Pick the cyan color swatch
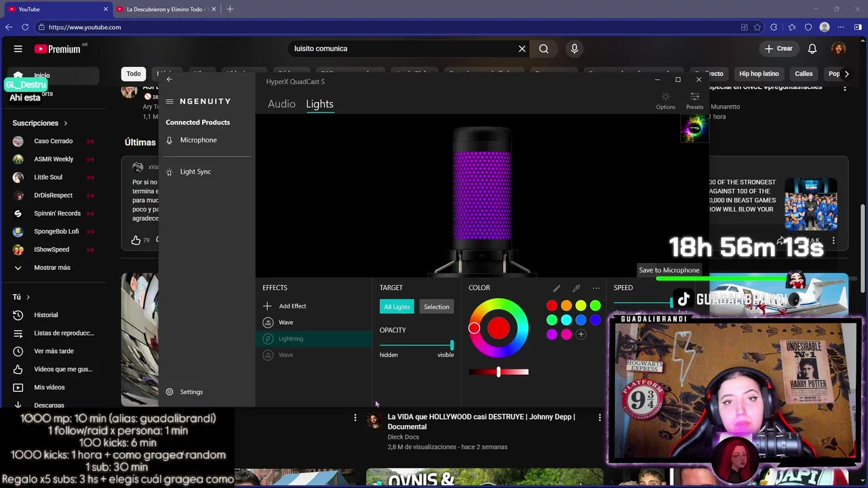This screenshot has width=868, height=488. 566,320
